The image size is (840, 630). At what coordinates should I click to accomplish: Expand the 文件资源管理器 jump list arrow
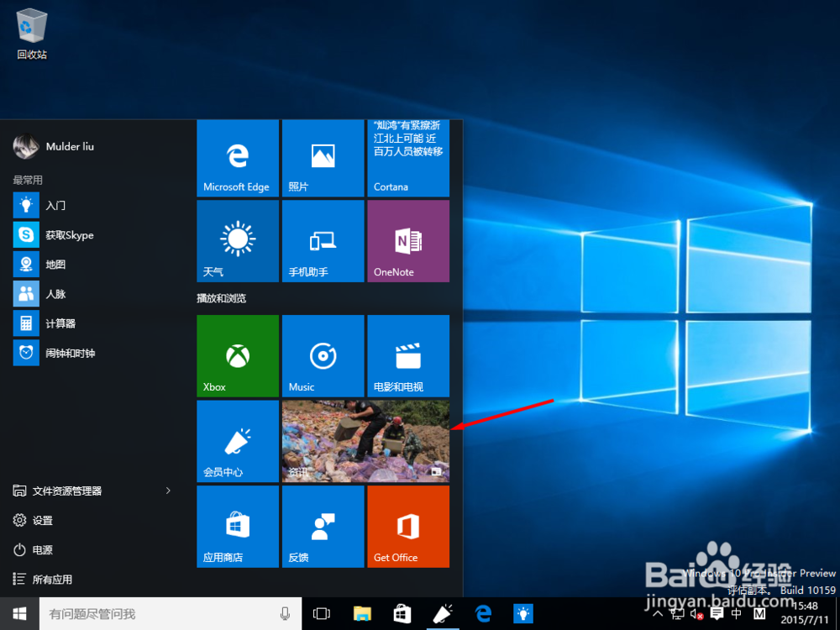pos(168,491)
